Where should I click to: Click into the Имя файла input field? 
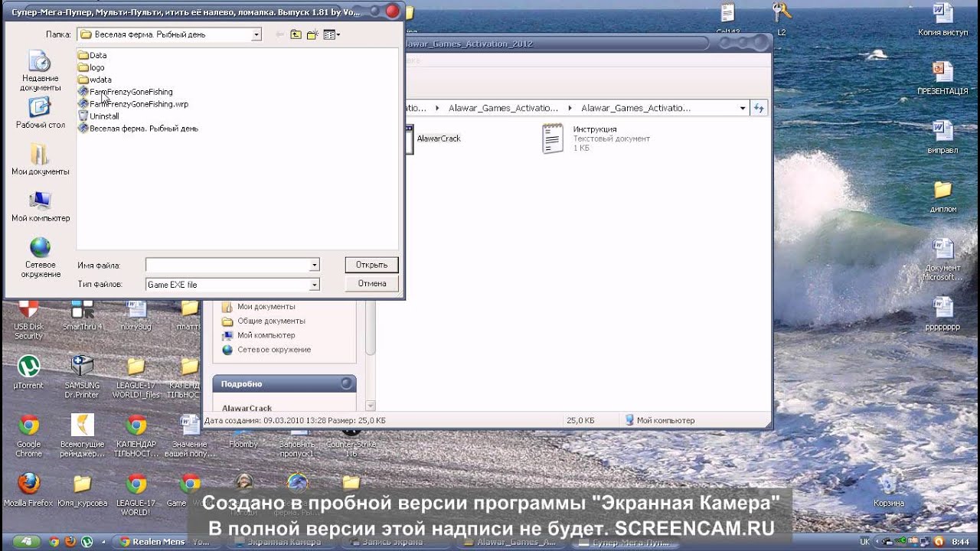[227, 265]
